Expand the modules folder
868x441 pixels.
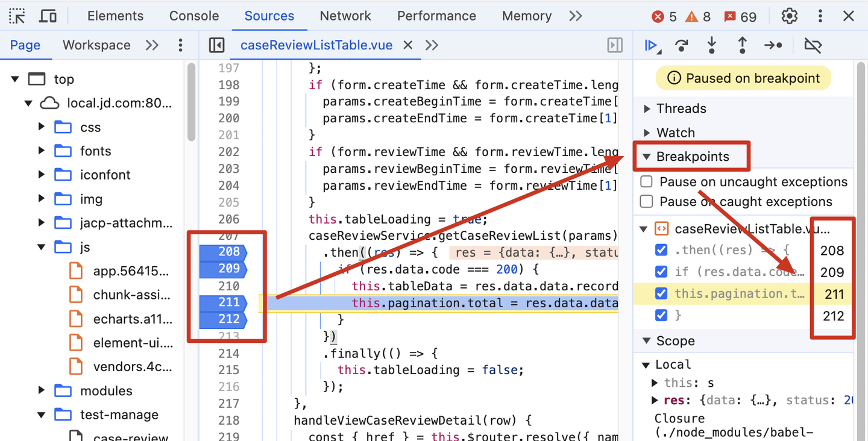42,390
